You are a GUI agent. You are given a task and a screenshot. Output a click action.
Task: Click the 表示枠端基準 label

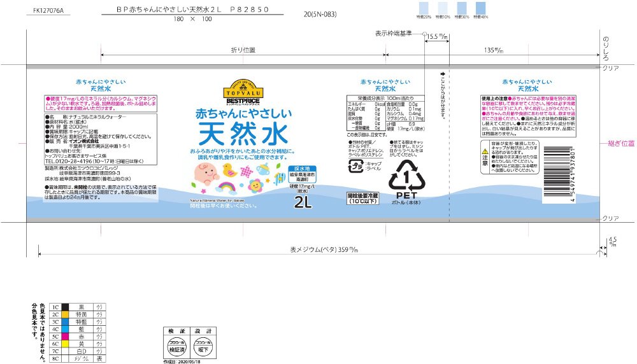point(393,33)
